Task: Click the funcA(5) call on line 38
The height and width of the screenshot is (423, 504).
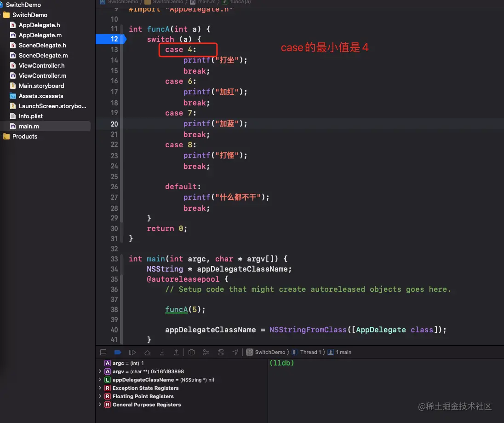Action: [x=185, y=309]
